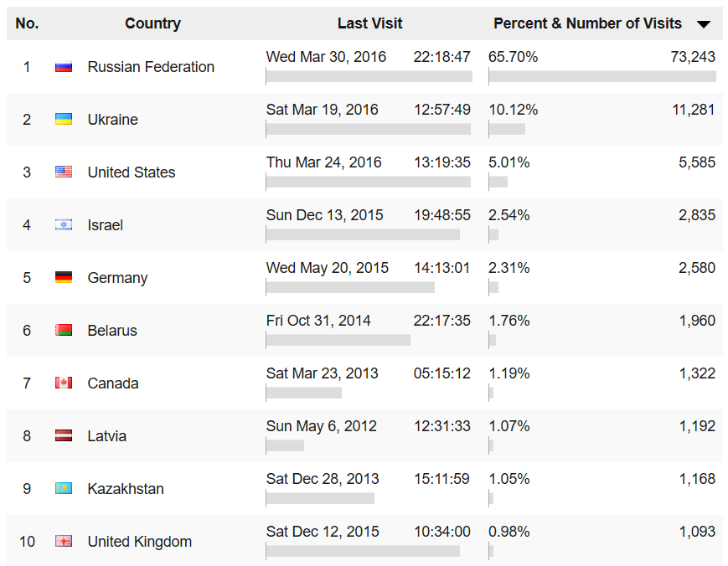Click the United Kingdom flag icon
The image size is (728, 566).
tap(64, 542)
